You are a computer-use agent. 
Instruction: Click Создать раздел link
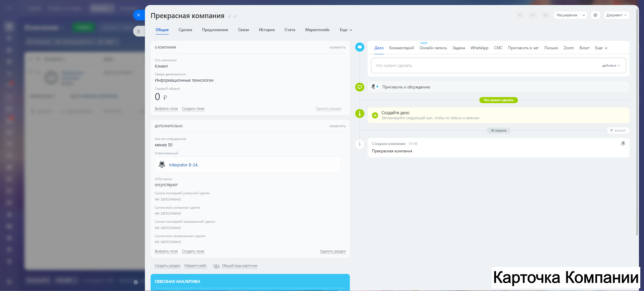tap(167, 266)
